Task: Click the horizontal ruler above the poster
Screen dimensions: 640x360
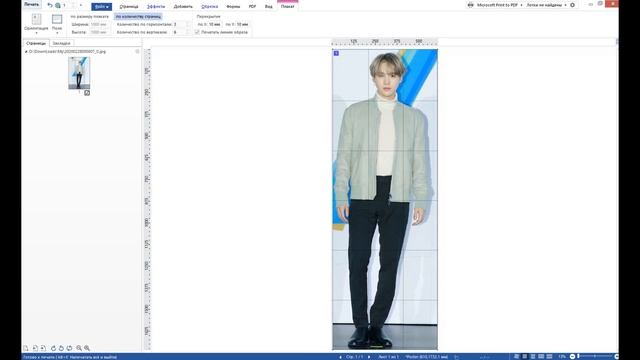Action: point(385,42)
